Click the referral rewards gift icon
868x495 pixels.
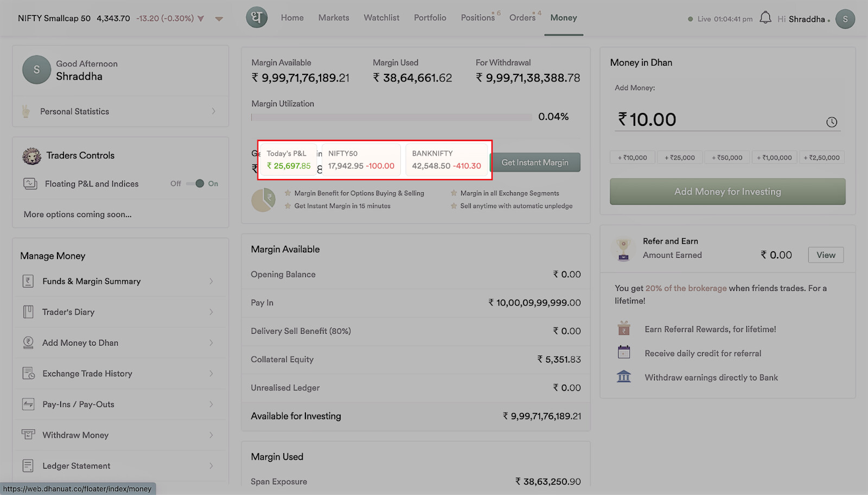pyautogui.click(x=624, y=328)
